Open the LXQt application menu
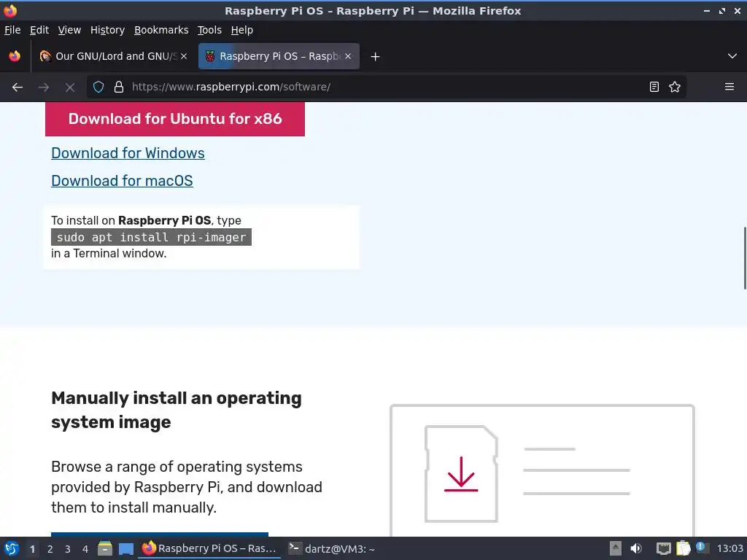This screenshot has width=747, height=560. (x=12, y=548)
